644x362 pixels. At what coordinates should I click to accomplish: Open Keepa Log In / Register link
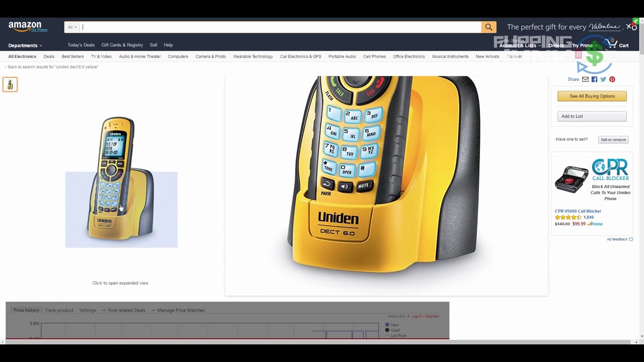pyautogui.click(x=425, y=316)
